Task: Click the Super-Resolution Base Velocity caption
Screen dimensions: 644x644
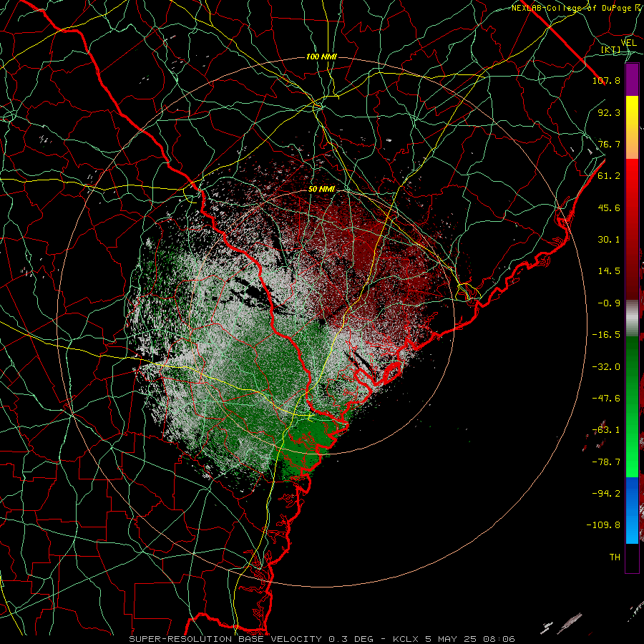Action: (x=322, y=639)
